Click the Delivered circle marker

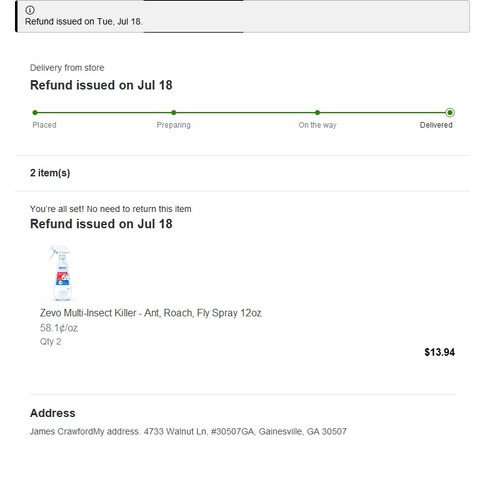point(450,113)
